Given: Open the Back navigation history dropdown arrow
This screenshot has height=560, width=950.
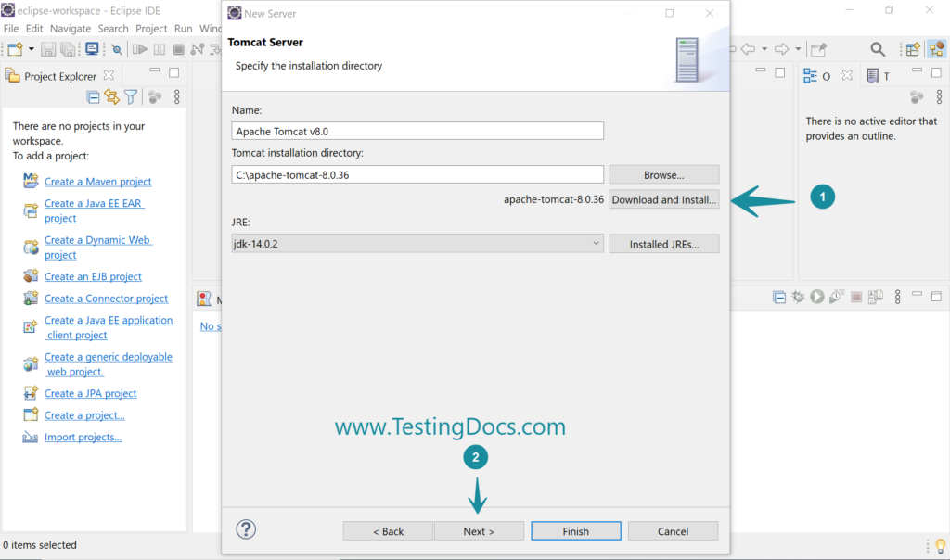Looking at the screenshot, I should point(764,50).
